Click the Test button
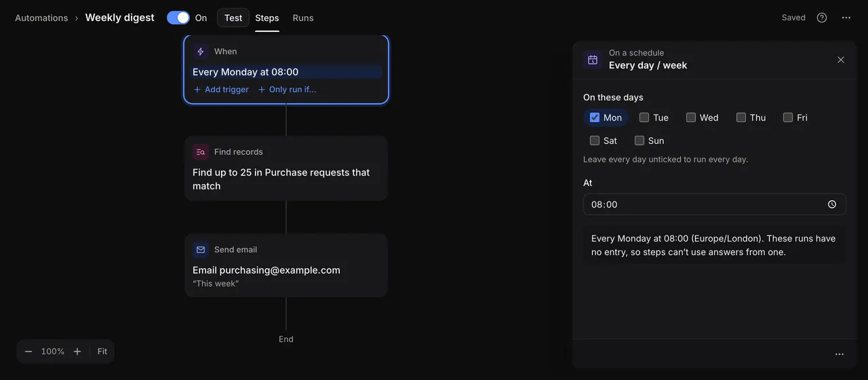 click(233, 18)
